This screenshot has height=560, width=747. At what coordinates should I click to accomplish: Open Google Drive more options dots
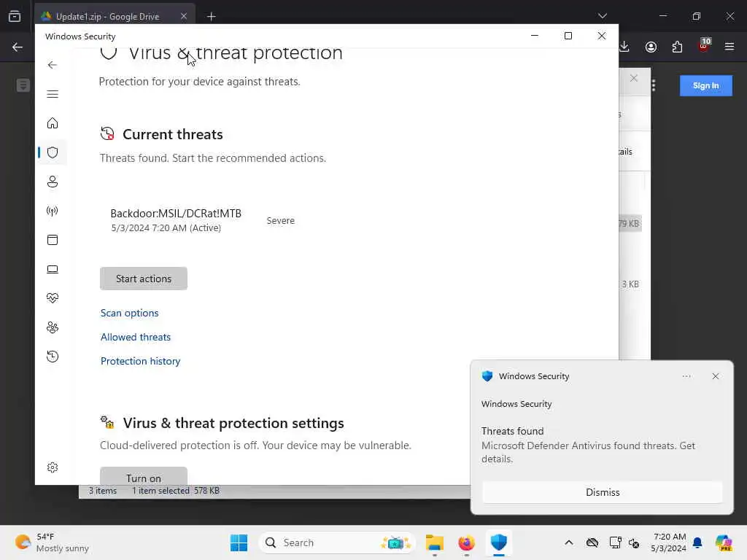coord(654,85)
